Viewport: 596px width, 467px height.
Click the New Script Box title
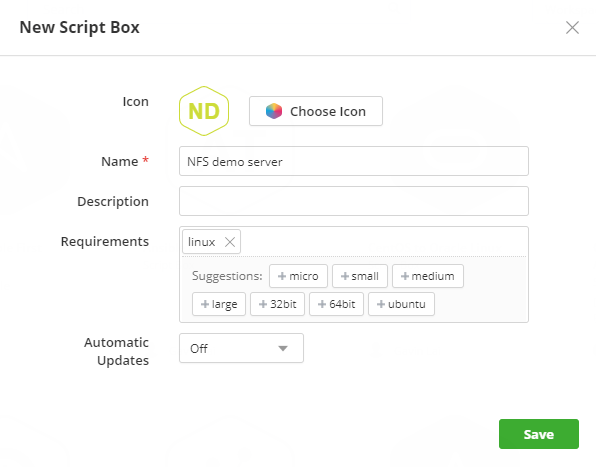point(79,28)
